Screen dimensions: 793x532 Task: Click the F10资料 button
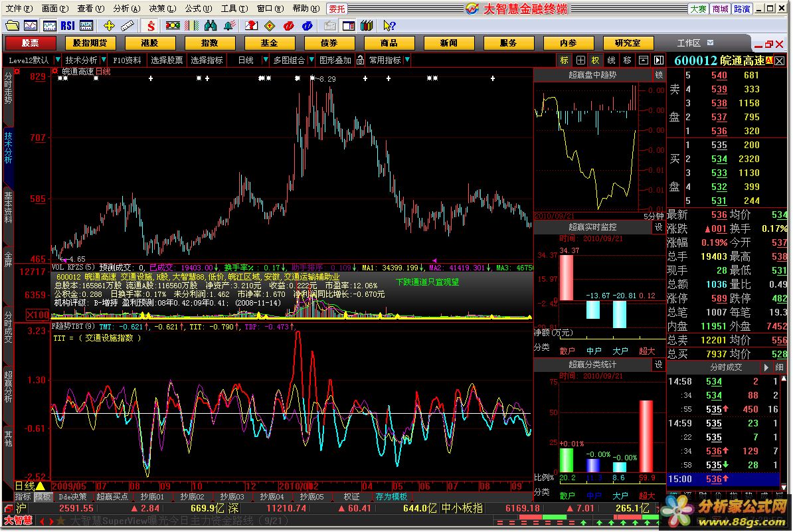pyautogui.click(x=127, y=60)
